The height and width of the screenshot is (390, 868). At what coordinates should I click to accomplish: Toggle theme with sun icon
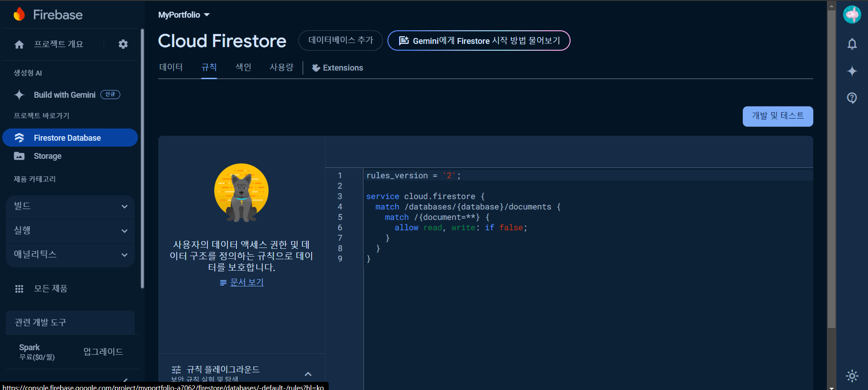(x=852, y=376)
